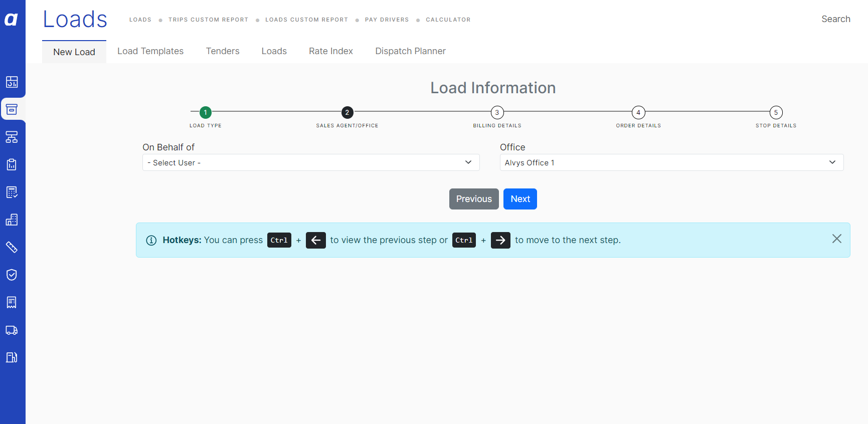
Task: Open the Dispatch Planner tab
Action: point(410,51)
